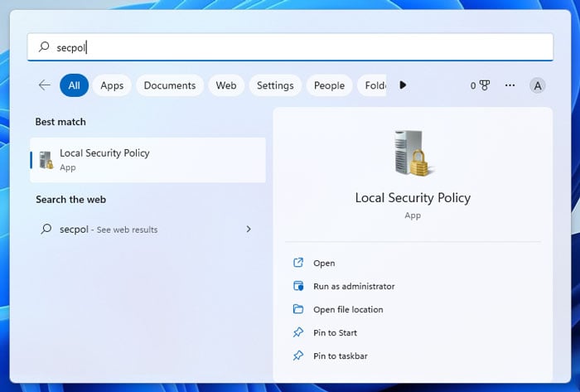The image size is (580, 392).
Task: Click the Search the web heading
Action: 70,200
